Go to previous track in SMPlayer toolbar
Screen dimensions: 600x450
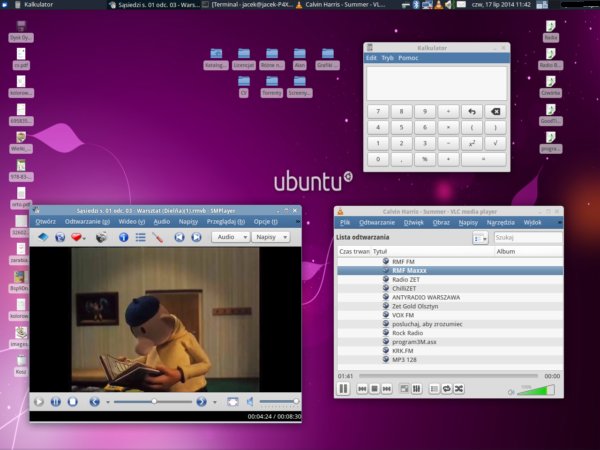pyautogui.click(x=179, y=237)
